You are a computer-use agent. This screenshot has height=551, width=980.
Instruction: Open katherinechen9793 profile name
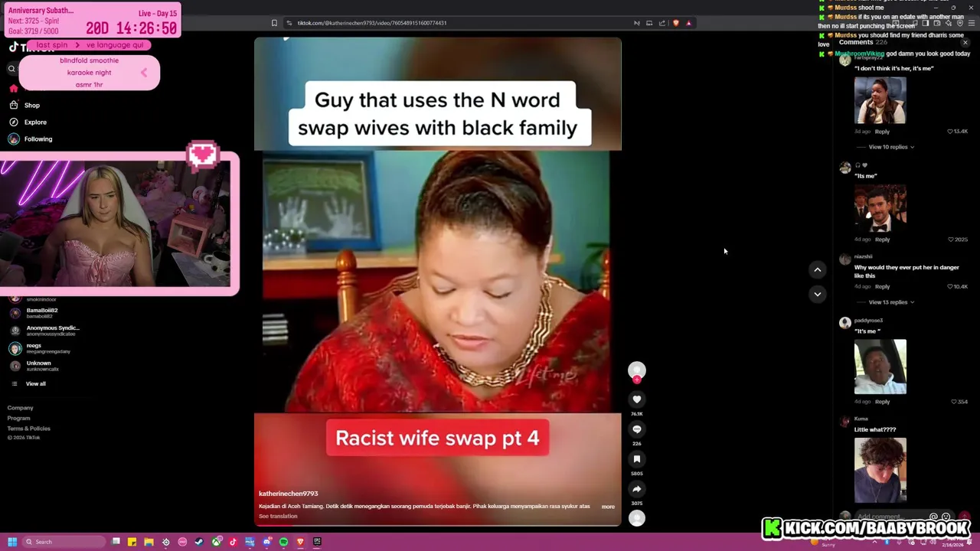click(288, 494)
